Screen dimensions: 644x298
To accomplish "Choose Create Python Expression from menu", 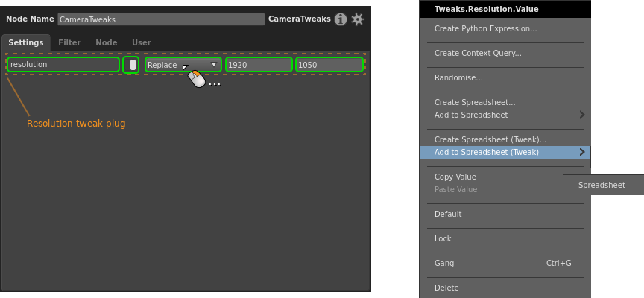I will pos(485,28).
